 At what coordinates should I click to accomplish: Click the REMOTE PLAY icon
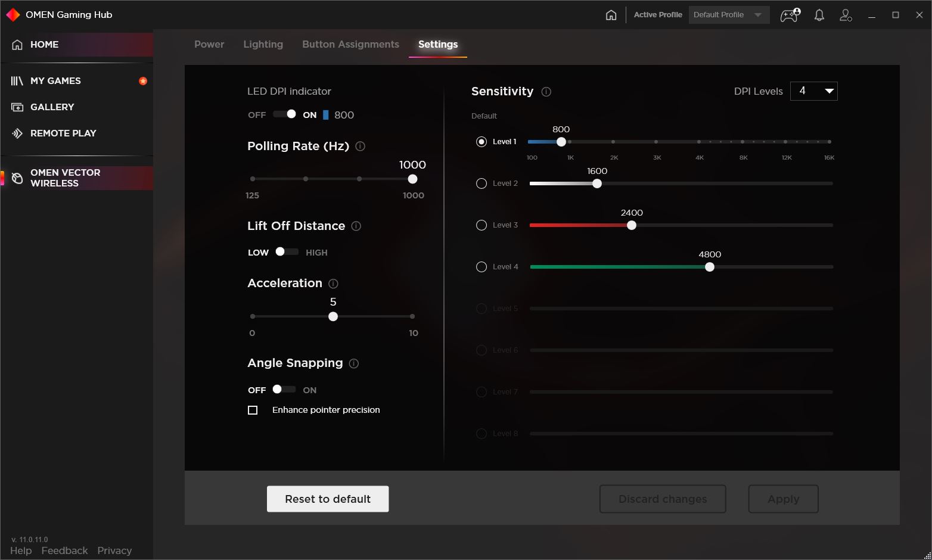tap(17, 133)
